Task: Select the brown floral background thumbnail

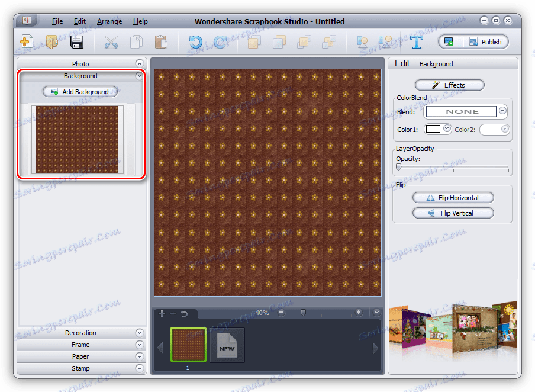Action: coord(77,140)
